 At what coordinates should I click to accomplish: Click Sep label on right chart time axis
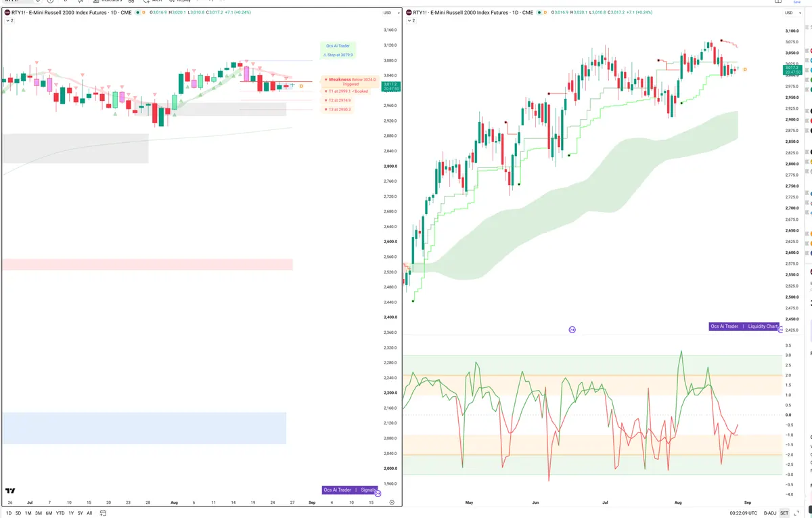tap(748, 502)
